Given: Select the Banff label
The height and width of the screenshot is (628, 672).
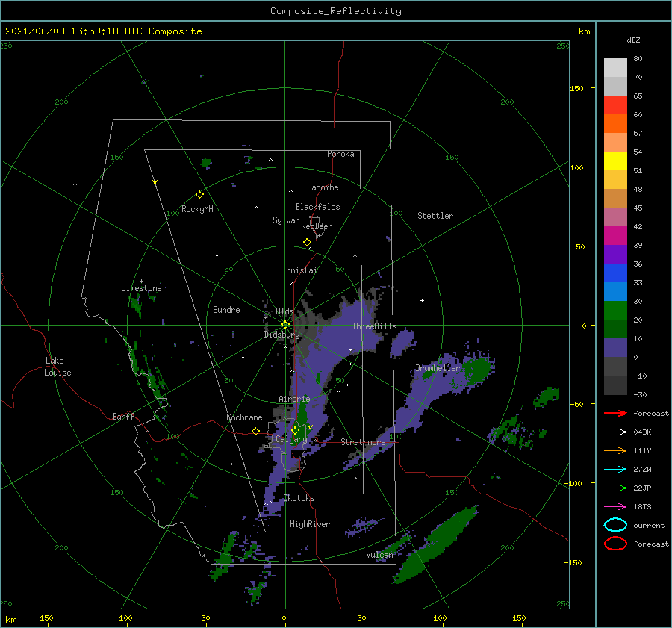Looking at the screenshot, I should [123, 416].
